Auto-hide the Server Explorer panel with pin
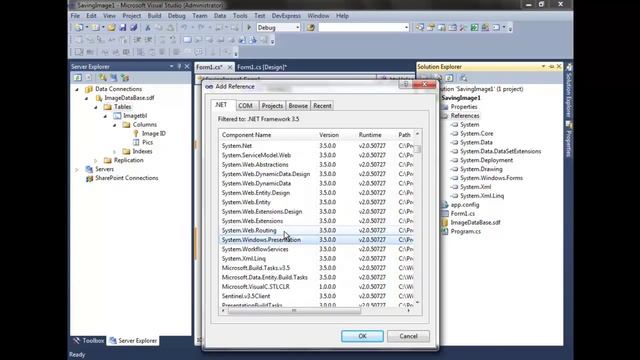The height and width of the screenshot is (360, 640). (179, 67)
